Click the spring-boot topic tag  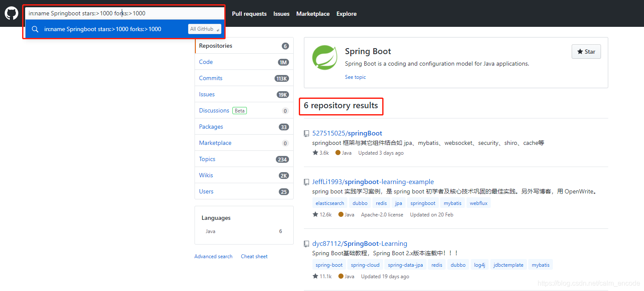coord(329,265)
